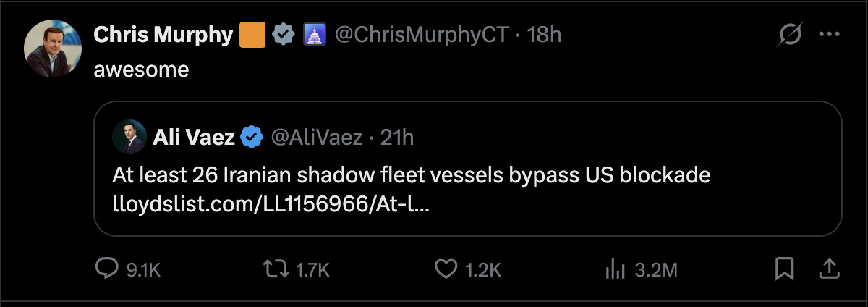Click the Chris Murphy display name
Screen dimensions: 868x307
pos(163,34)
